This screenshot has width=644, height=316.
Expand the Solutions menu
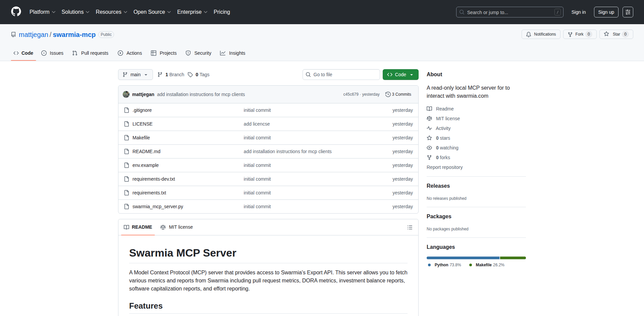[x=75, y=12]
